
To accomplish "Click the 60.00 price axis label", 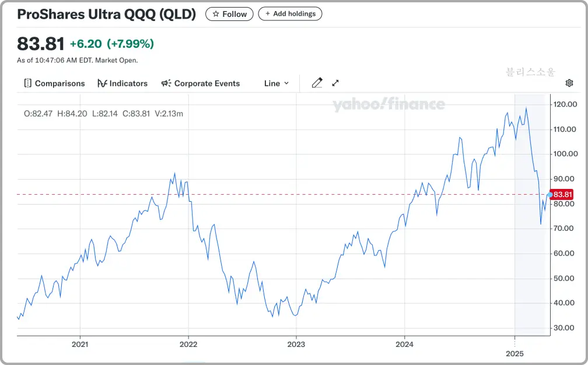I will tap(564, 253).
